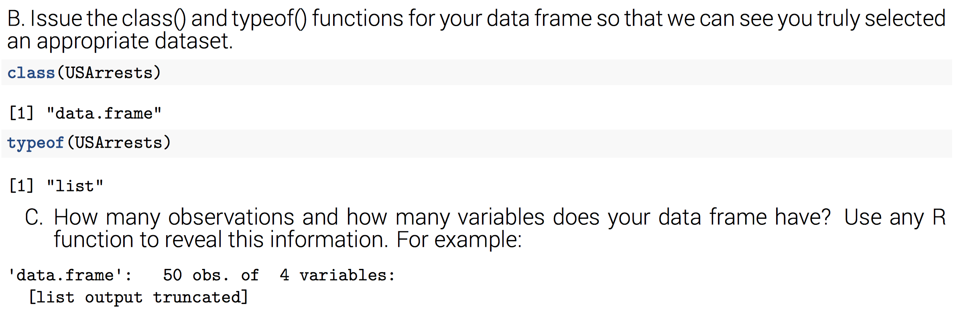Click the "For example:" text
The height and width of the screenshot is (334, 980).
coord(459,240)
